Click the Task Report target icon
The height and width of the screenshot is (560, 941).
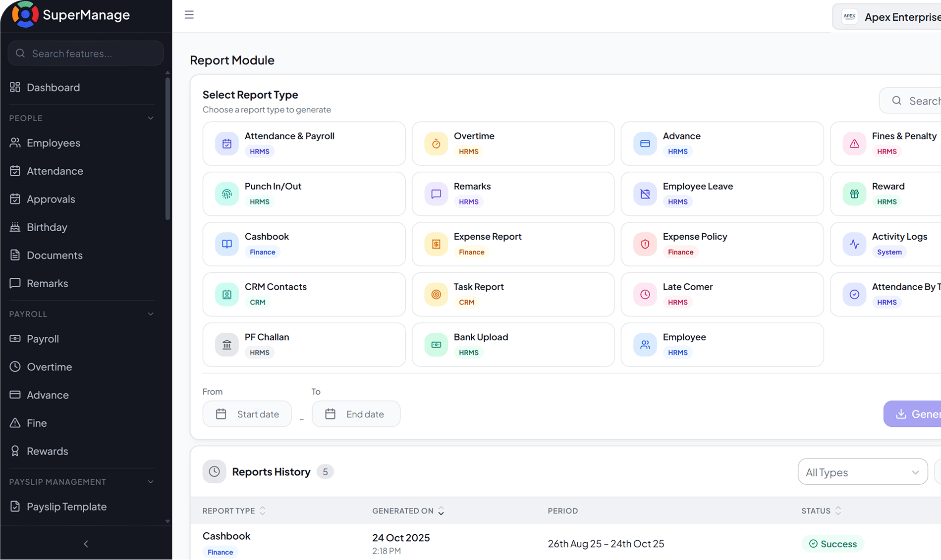436,295
